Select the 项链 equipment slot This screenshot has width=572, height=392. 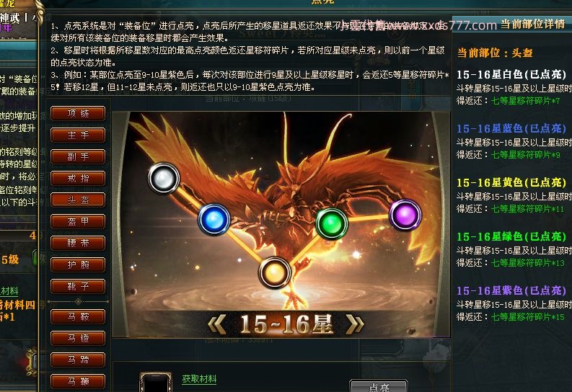[x=78, y=113]
